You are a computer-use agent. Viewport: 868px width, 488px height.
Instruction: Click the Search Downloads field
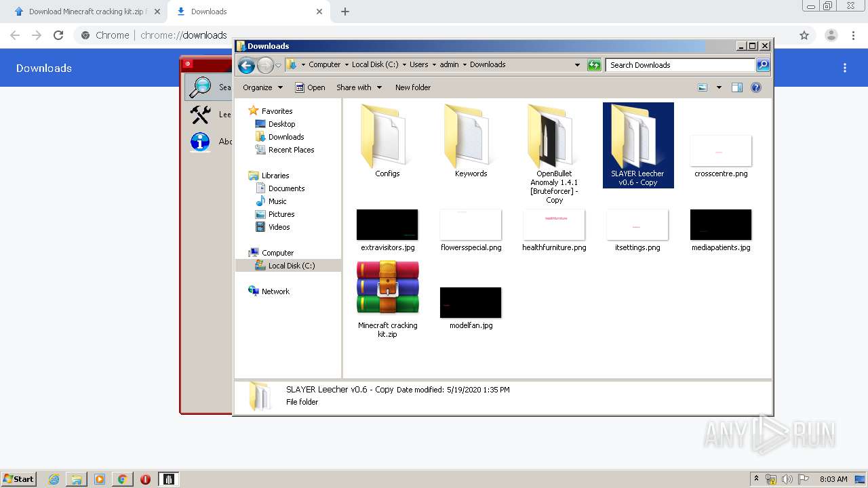[680, 65]
